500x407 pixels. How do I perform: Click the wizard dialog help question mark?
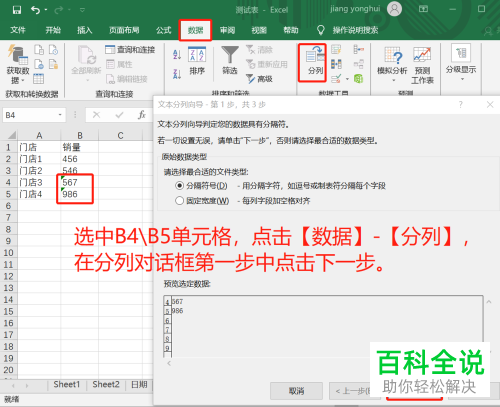coord(461,105)
